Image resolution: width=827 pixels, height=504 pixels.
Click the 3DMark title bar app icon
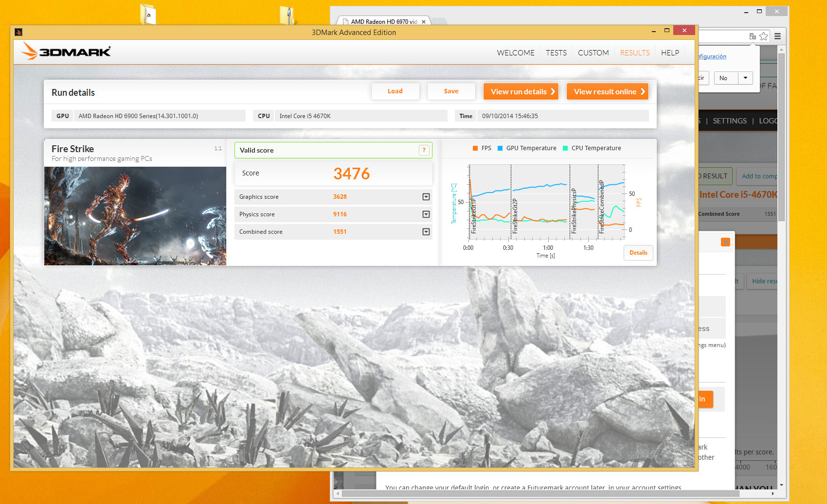(x=18, y=33)
